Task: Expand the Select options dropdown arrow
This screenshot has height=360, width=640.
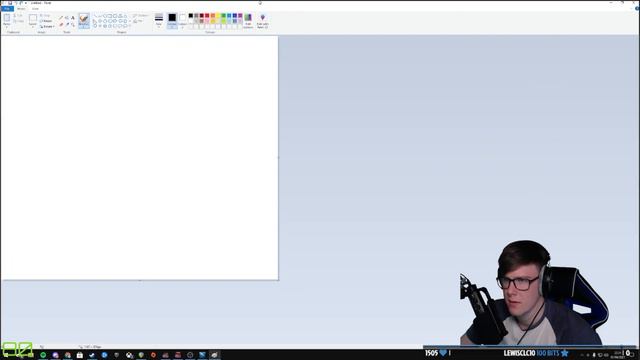Action: point(33,27)
